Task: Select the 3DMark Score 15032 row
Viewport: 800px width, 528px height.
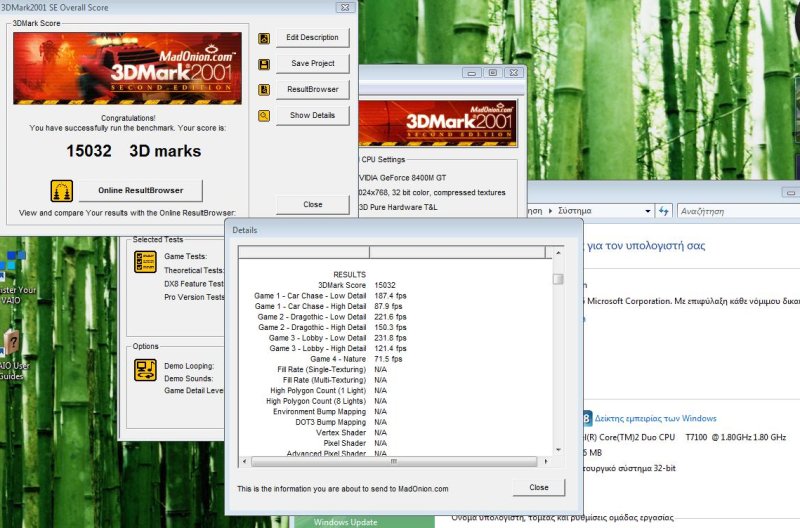Action: point(357,285)
